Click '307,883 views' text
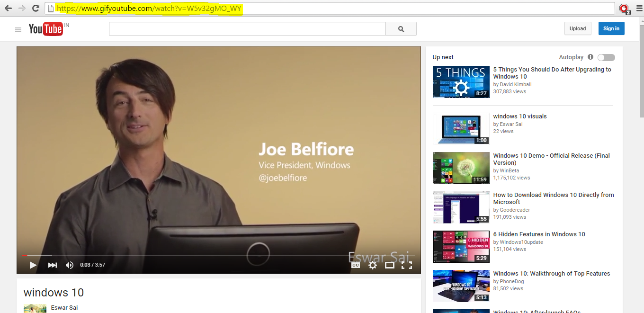The height and width of the screenshot is (313, 644). pos(510,91)
